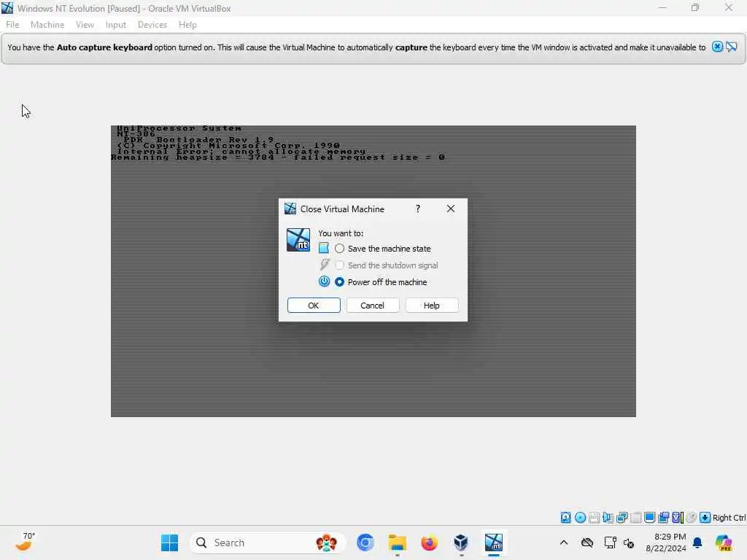Click the Right Ctrl host key label
747x560 pixels.
[x=729, y=518]
